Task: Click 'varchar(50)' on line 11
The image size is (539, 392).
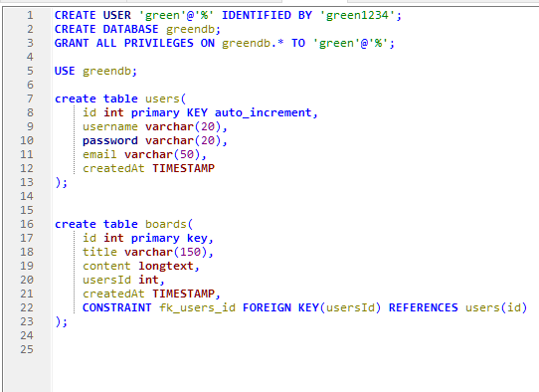Action: 162,154
